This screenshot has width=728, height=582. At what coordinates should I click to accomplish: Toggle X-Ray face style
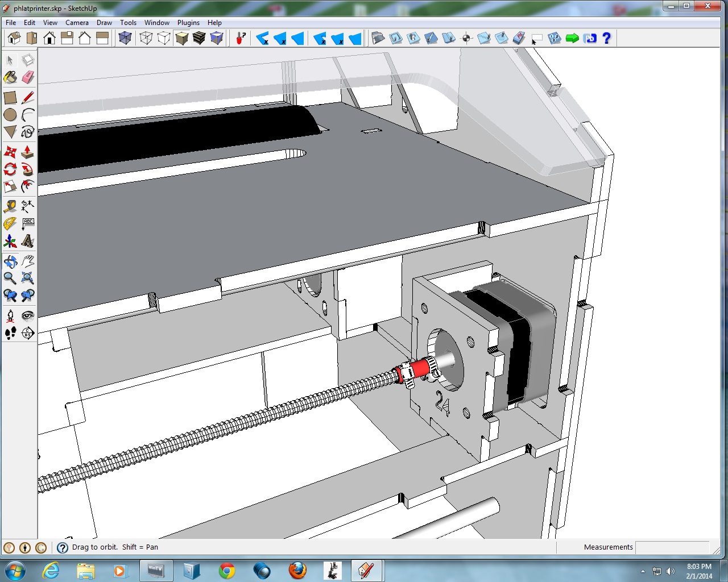[125, 38]
